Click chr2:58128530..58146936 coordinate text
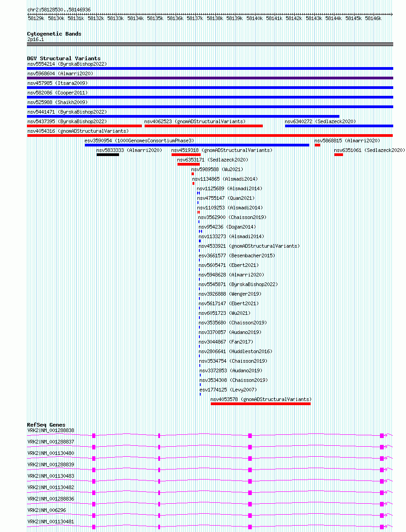The image size is (406, 532). pos(59,10)
